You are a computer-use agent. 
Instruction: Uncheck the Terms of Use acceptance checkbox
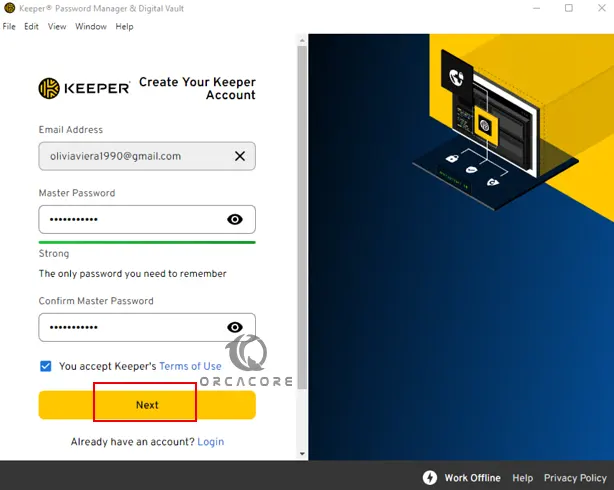[45, 366]
